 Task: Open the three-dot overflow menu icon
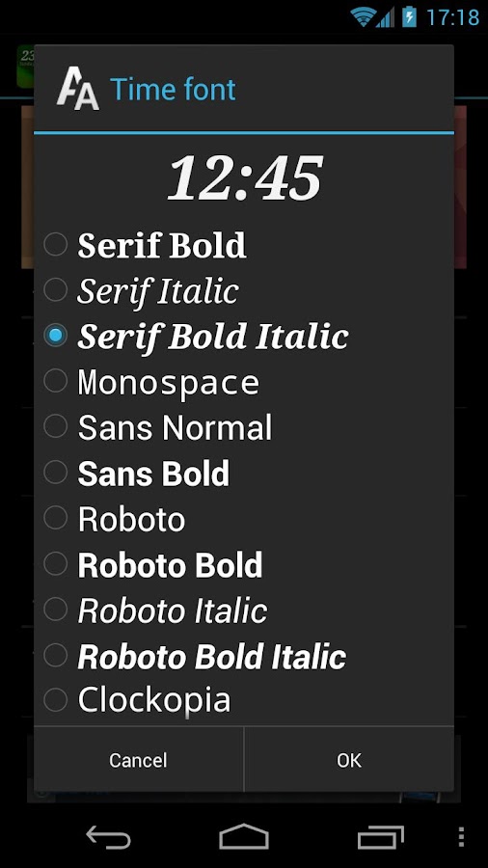pos(461,836)
